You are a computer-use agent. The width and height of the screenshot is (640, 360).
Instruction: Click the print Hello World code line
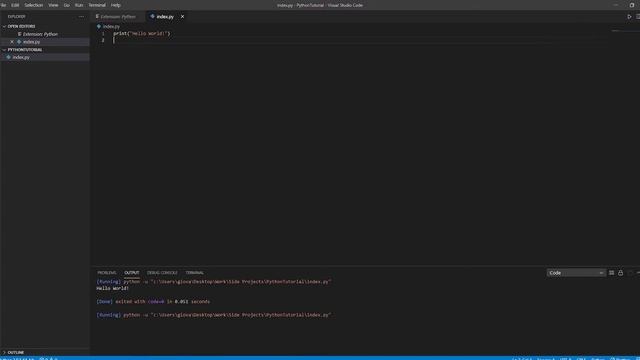tap(142, 33)
